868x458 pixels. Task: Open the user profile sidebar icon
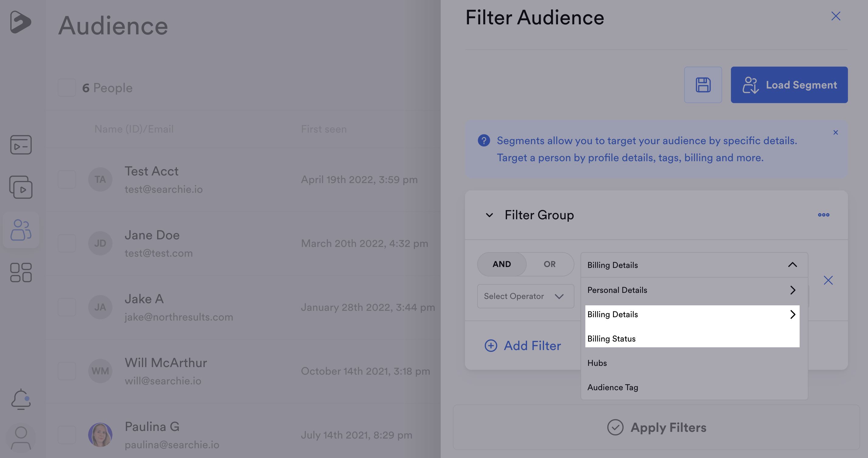(21, 438)
